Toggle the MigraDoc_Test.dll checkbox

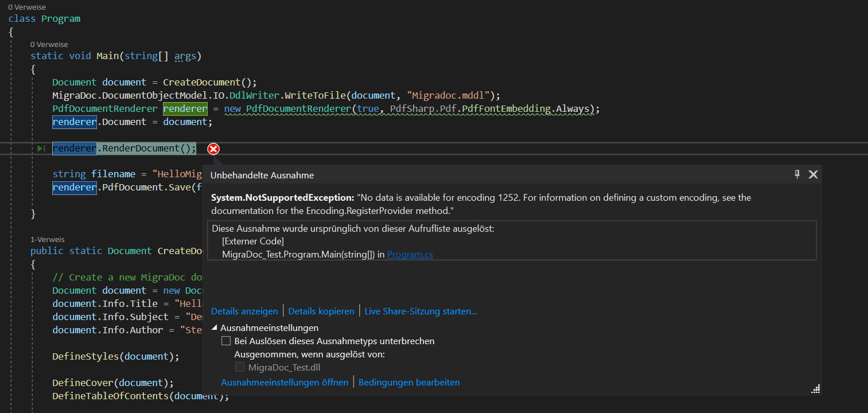coord(240,367)
